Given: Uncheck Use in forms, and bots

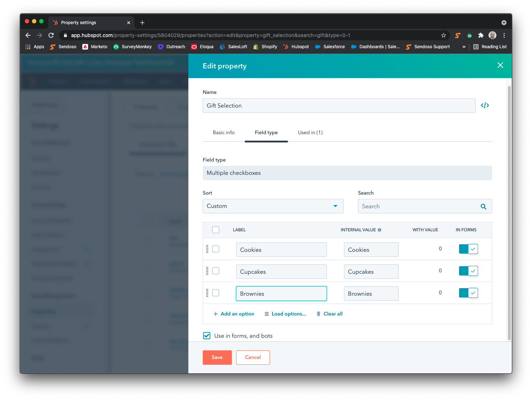Looking at the screenshot, I should click(207, 336).
